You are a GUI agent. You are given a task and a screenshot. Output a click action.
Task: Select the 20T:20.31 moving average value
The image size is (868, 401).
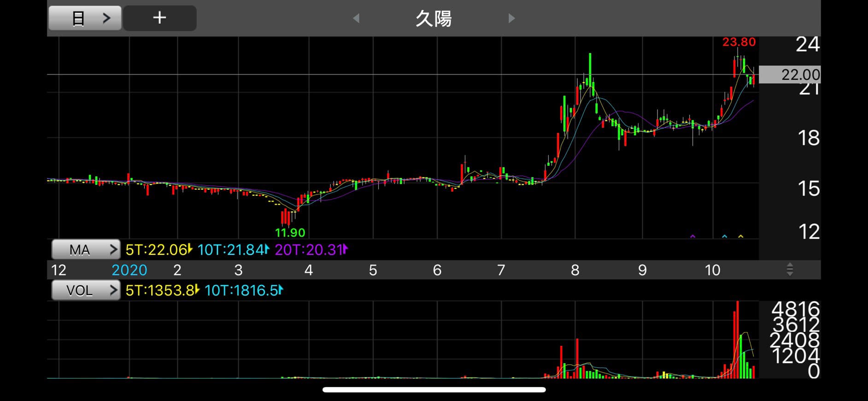pyautogui.click(x=311, y=250)
